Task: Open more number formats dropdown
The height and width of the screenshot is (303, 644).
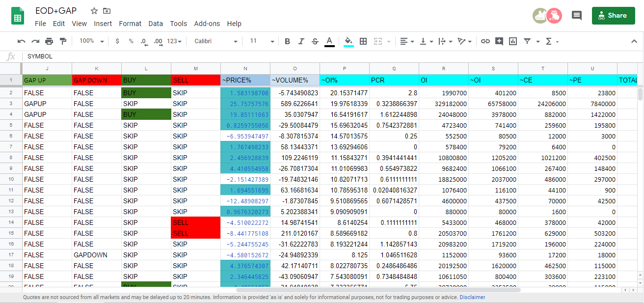Action: point(174,41)
